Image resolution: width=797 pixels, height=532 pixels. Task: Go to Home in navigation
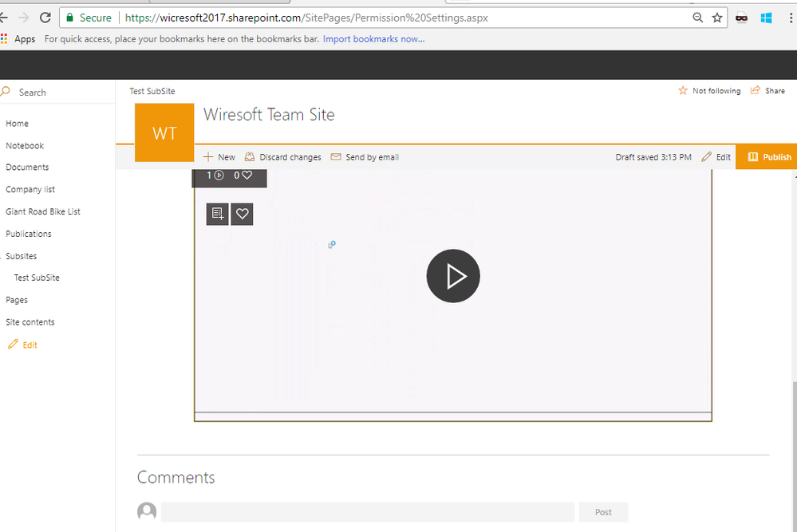pyautogui.click(x=18, y=124)
